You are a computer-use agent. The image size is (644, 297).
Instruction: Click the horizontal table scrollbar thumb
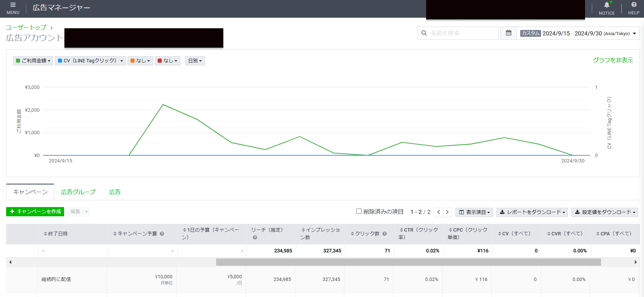[408, 262]
